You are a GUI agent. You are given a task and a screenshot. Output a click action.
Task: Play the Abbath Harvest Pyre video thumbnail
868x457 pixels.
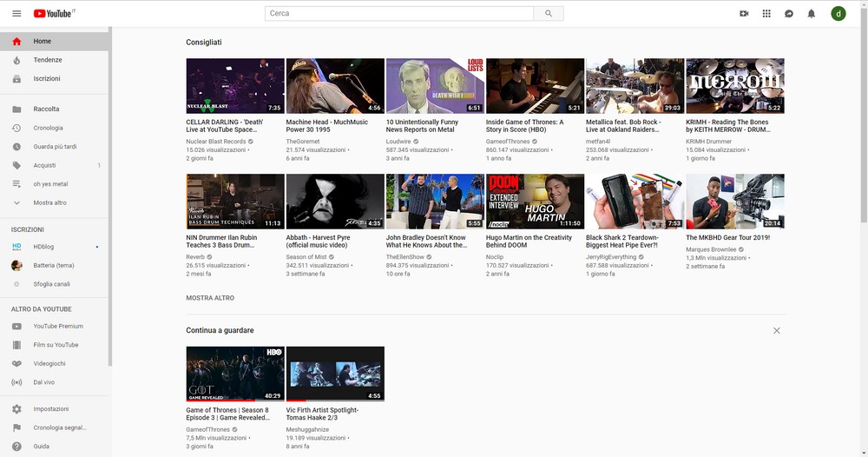click(335, 202)
